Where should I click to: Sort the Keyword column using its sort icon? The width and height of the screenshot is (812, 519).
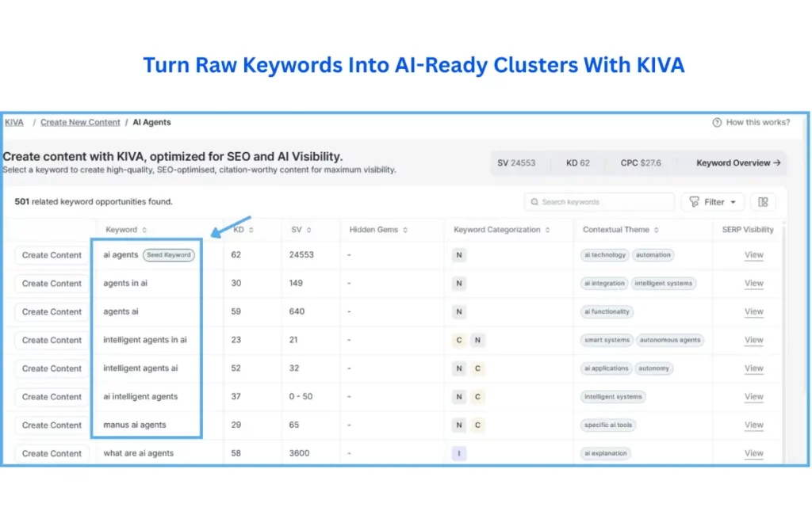pyautogui.click(x=143, y=229)
